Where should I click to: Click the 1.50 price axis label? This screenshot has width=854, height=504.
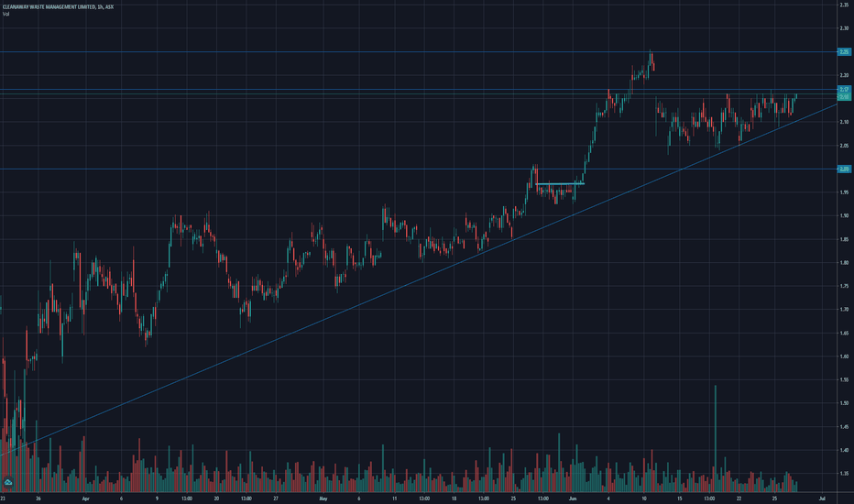[x=844, y=403]
